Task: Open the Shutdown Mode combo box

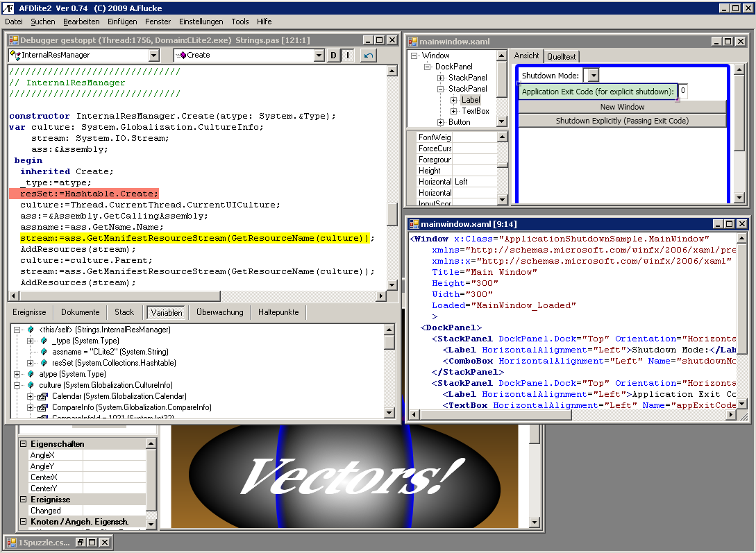Action: click(594, 76)
